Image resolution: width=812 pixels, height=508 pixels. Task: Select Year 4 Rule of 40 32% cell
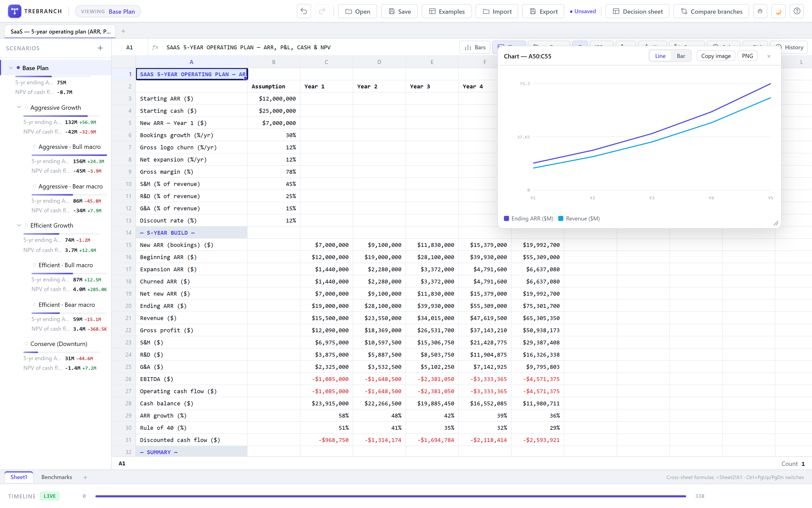485,428
